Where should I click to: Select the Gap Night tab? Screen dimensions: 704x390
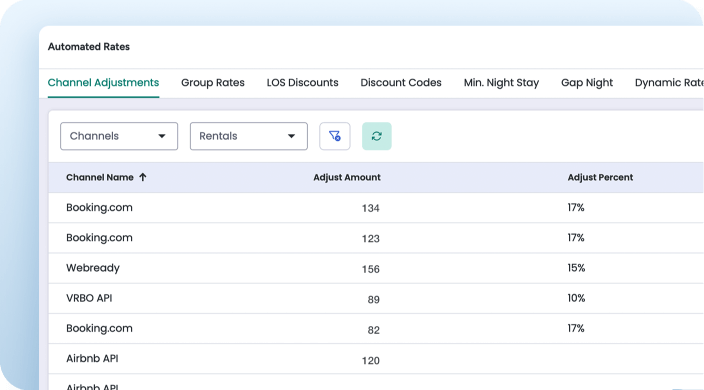point(587,83)
